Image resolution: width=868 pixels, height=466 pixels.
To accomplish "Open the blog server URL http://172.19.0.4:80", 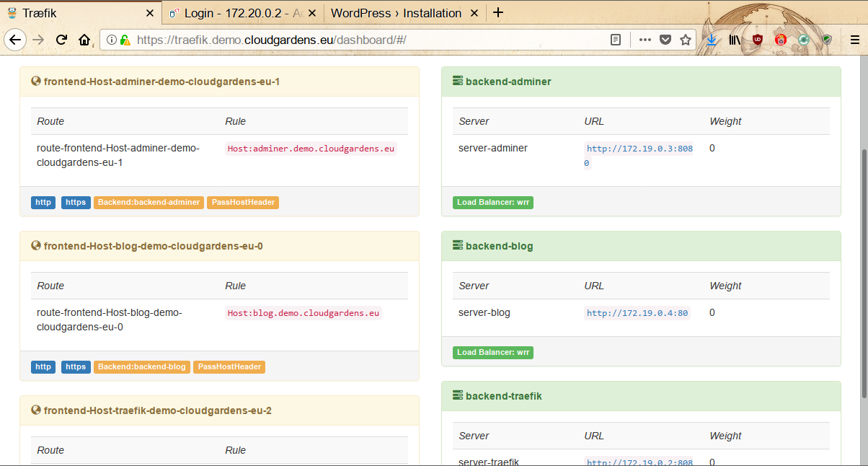I will (x=637, y=313).
